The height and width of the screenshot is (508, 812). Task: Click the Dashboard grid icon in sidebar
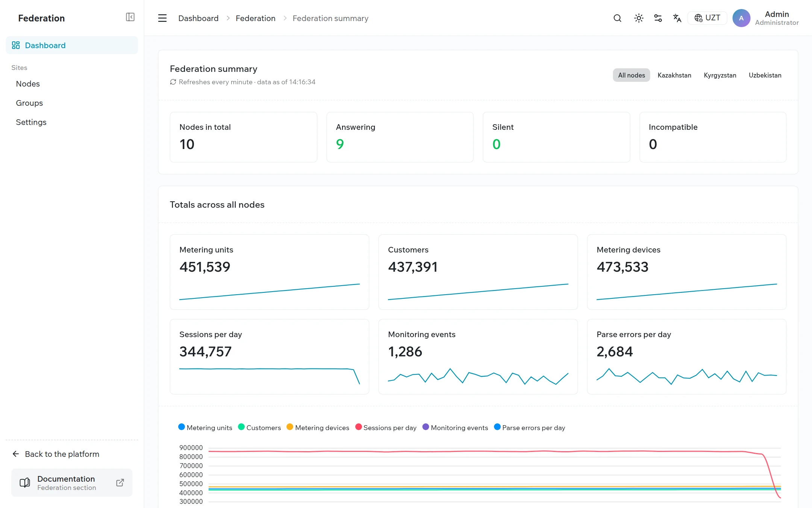[x=16, y=46]
